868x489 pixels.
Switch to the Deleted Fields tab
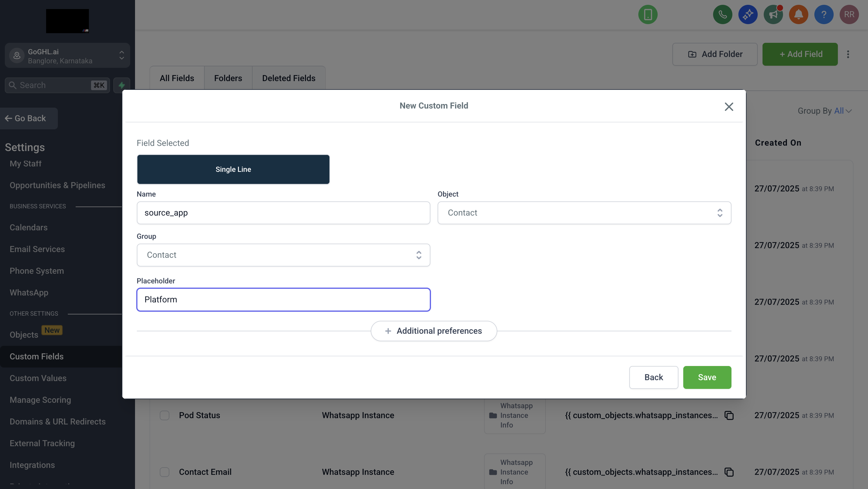(288, 78)
